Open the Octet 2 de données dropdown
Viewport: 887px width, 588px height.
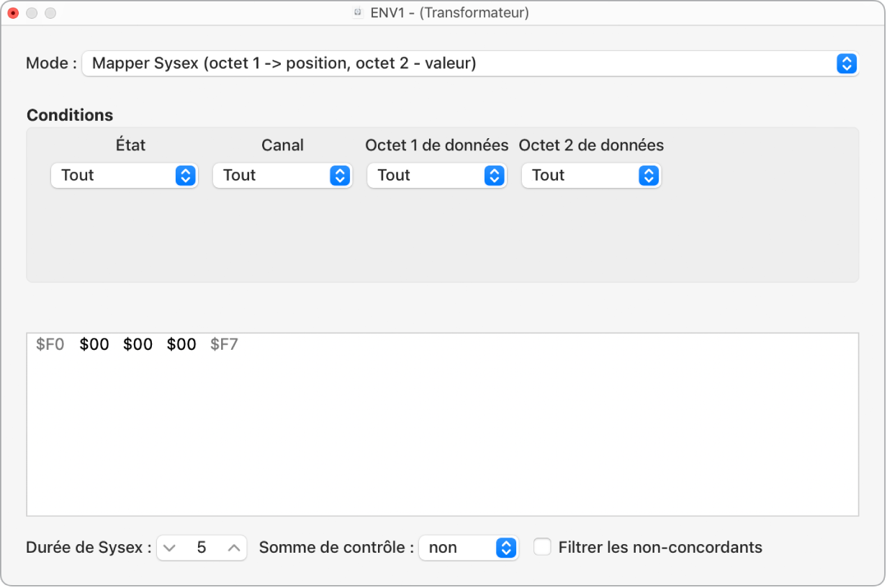(591, 176)
